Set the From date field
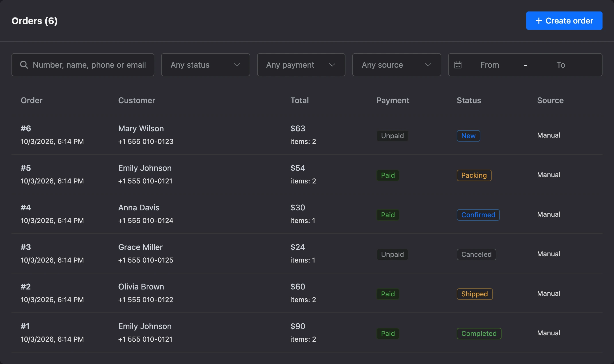This screenshot has width=614, height=364. [489, 65]
